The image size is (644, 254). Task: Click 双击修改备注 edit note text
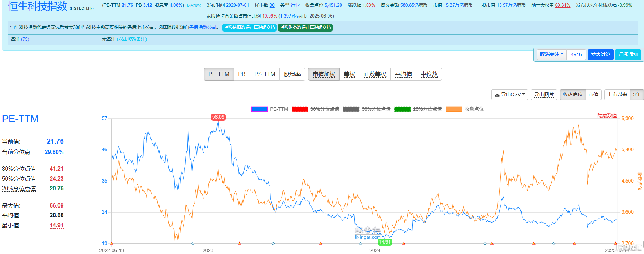(132, 39)
